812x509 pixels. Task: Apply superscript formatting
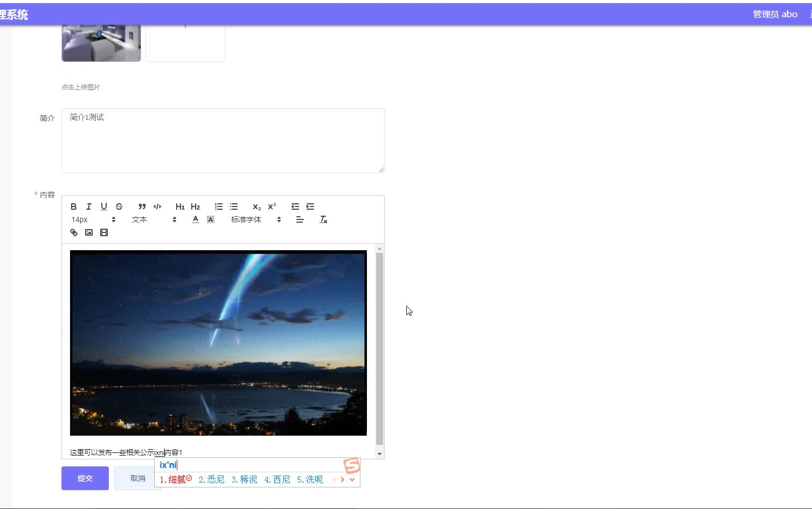pyautogui.click(x=272, y=207)
